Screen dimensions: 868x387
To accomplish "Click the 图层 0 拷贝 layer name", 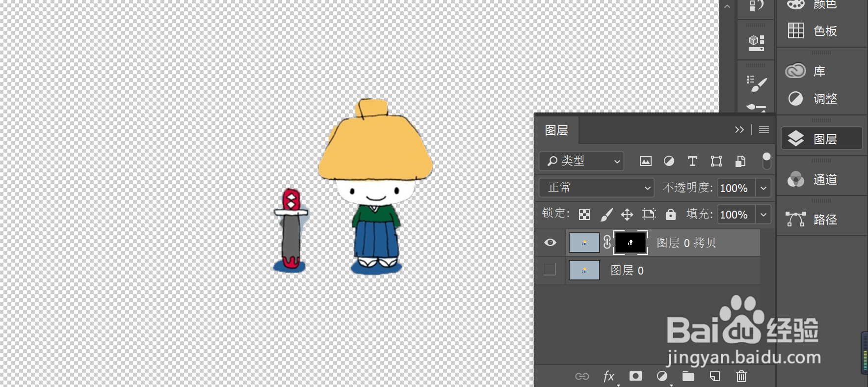I will (686, 243).
